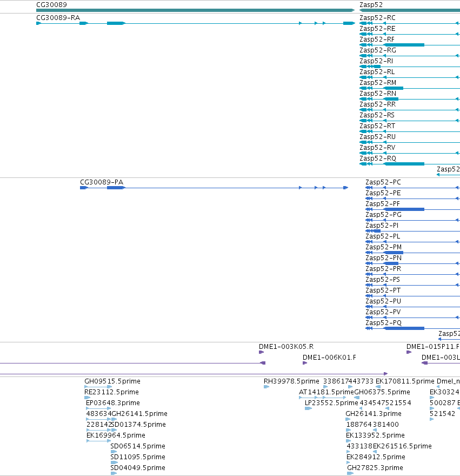
Task: Select EST SD04049.5prime
Action: (138, 468)
